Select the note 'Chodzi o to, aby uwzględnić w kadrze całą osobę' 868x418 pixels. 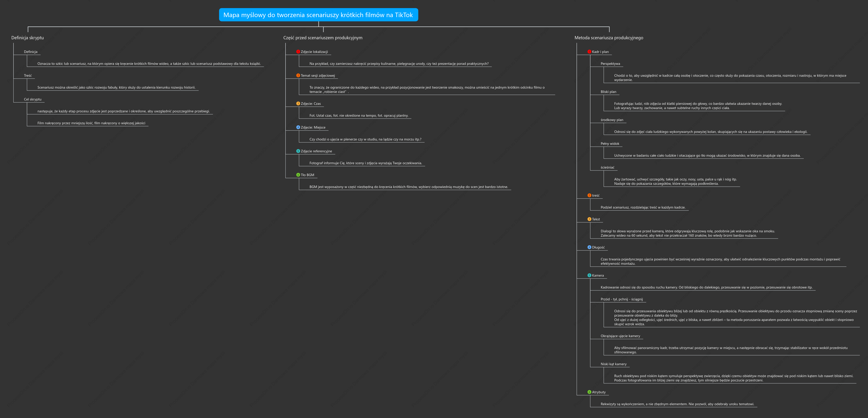click(x=730, y=78)
